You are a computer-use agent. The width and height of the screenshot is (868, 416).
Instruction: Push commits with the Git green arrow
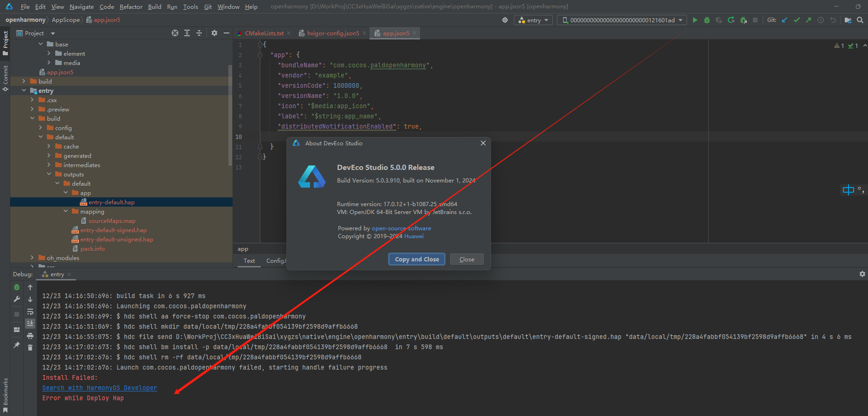coord(809,20)
